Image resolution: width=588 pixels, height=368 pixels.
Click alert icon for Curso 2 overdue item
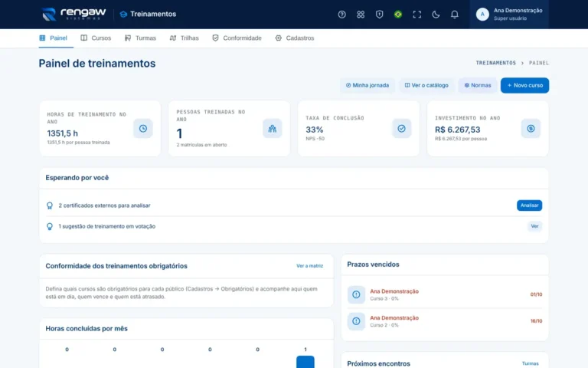coord(356,321)
